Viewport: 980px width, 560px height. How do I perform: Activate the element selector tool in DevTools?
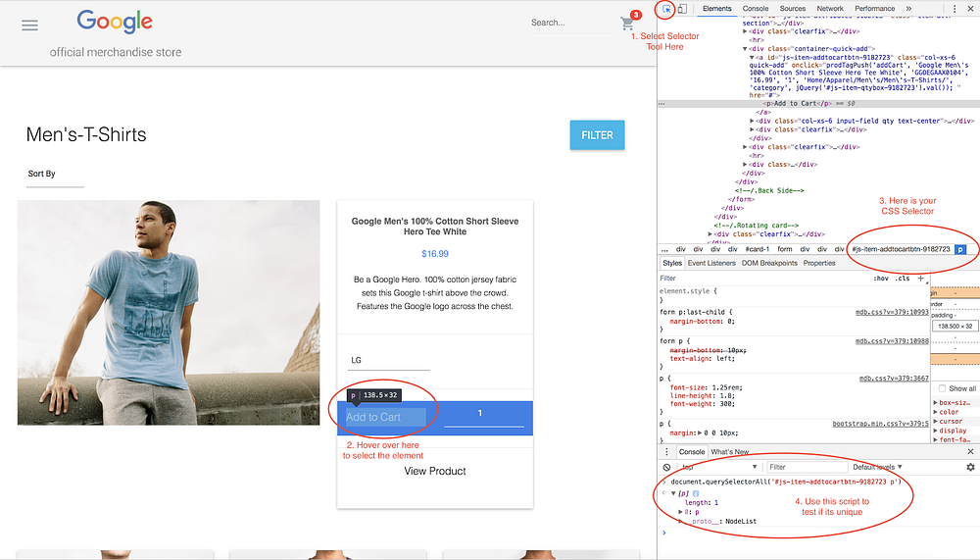[666, 9]
